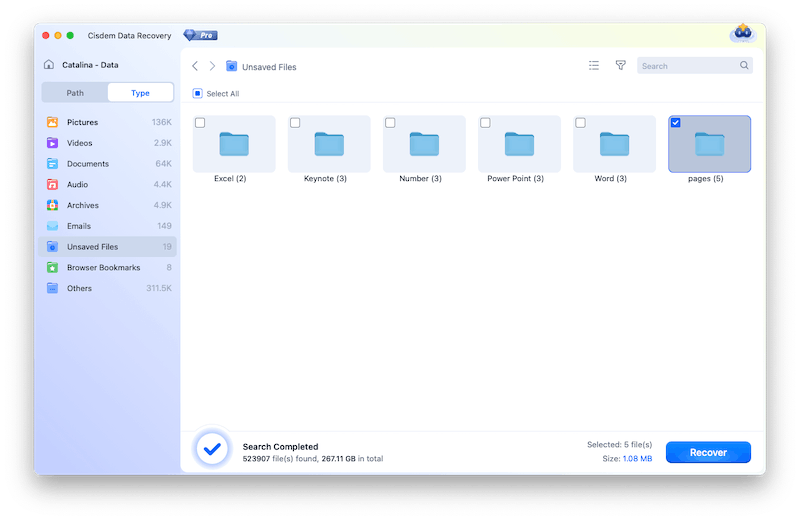Image resolution: width=800 pixels, height=520 pixels.
Task: Click the Audio count 4.4K
Action: (x=163, y=184)
